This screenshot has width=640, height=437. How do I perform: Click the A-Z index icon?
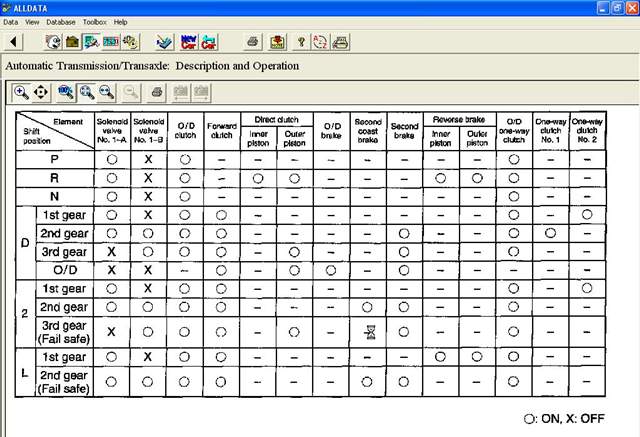click(321, 41)
